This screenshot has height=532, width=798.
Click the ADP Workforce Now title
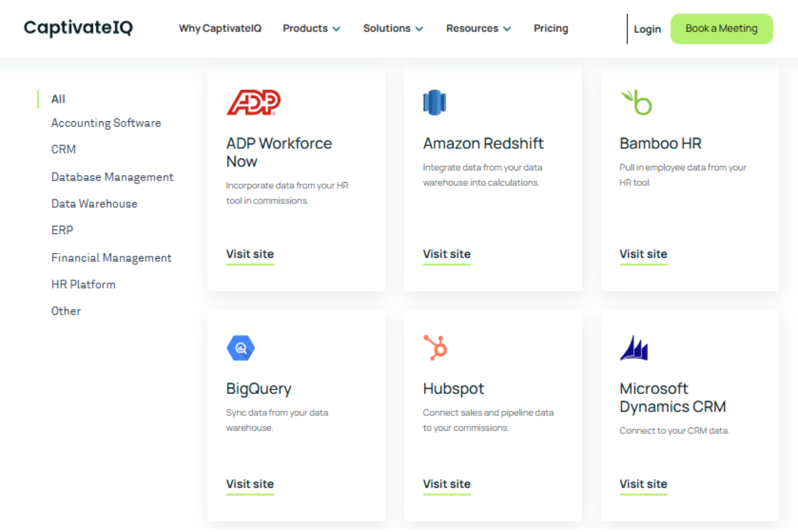(279, 153)
